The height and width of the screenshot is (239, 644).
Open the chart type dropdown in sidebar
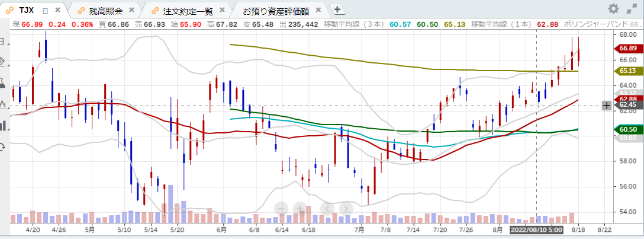[2, 104]
